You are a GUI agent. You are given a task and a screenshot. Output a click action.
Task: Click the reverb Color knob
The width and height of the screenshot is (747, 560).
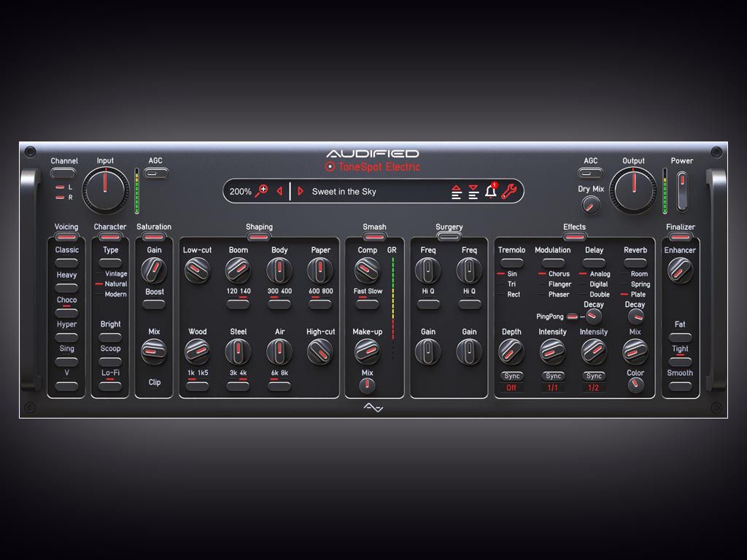tap(635, 385)
